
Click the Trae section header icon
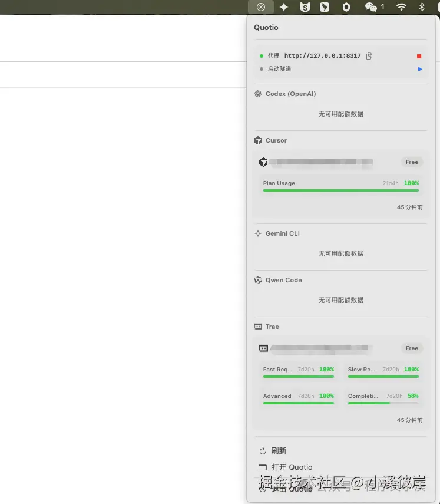click(258, 327)
